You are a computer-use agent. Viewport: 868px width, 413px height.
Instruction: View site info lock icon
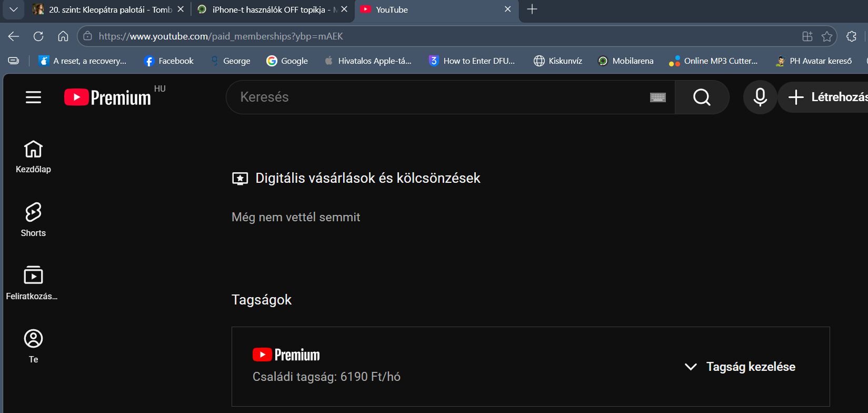pos(88,36)
